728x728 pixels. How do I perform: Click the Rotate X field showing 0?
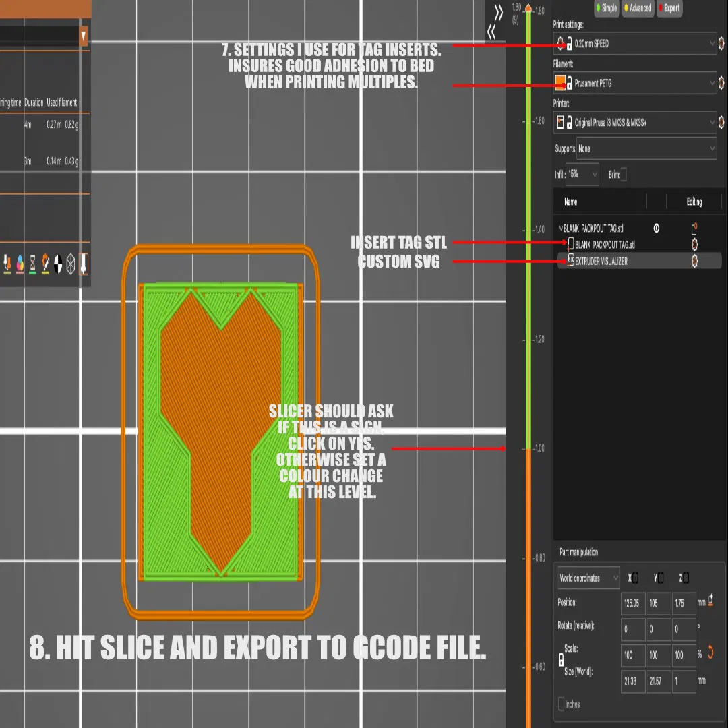tap(633, 629)
